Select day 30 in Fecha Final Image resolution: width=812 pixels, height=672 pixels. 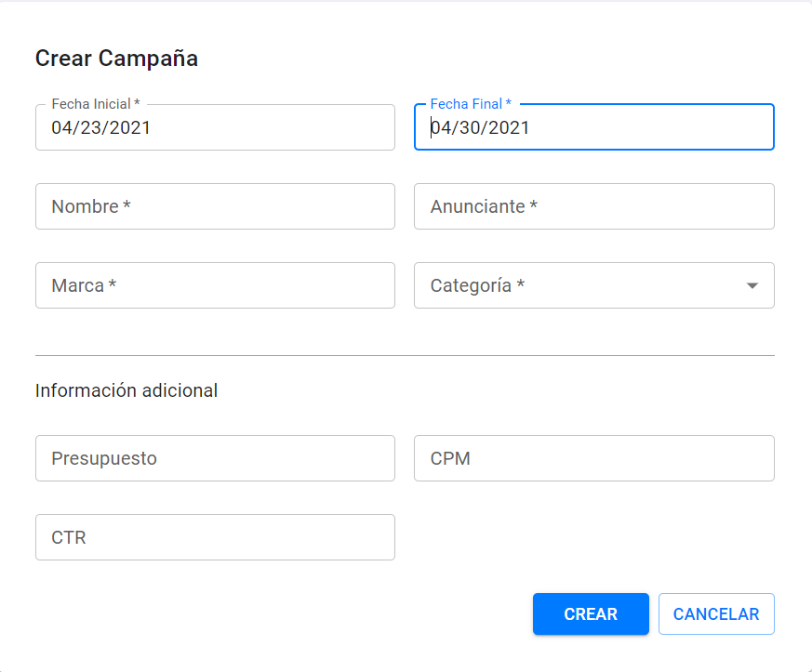coord(466,128)
